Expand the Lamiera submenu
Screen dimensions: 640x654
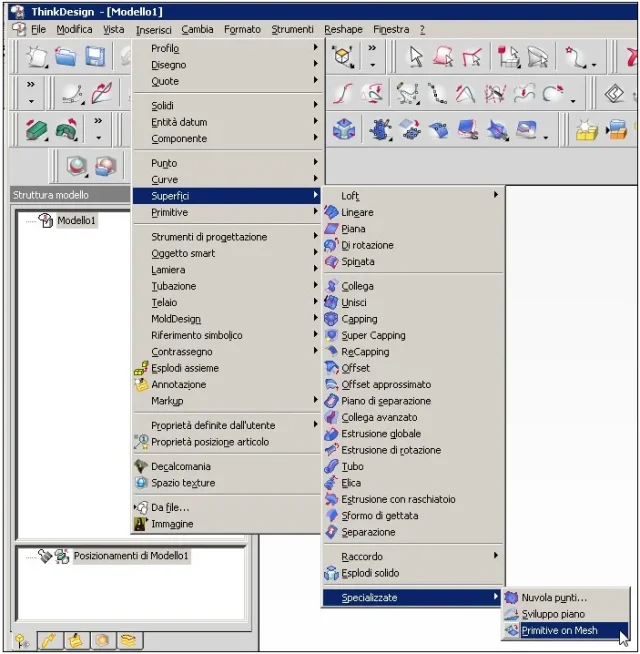227,269
